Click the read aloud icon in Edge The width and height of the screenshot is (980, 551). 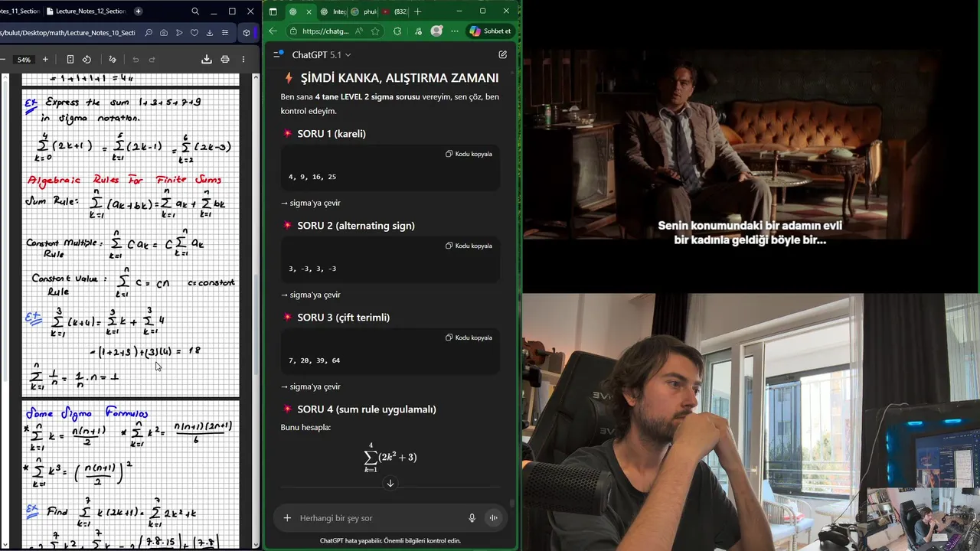pos(359,31)
